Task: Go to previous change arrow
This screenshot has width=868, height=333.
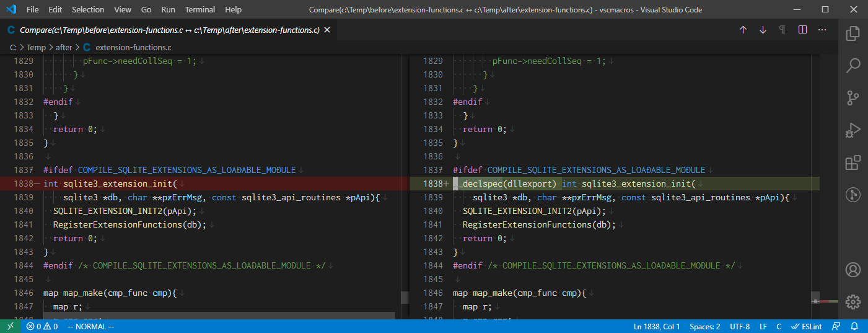Action: click(743, 30)
